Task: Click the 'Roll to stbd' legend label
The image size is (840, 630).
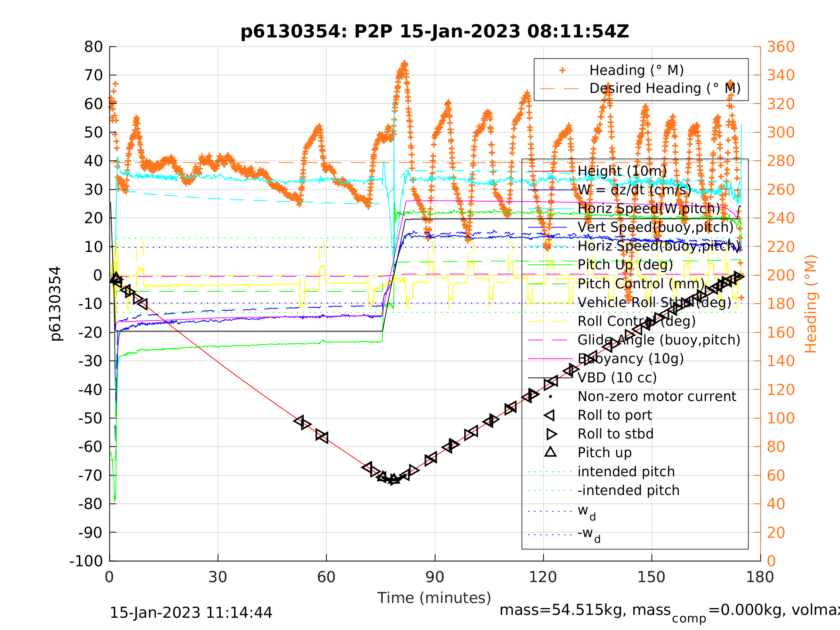Action: pos(615,434)
